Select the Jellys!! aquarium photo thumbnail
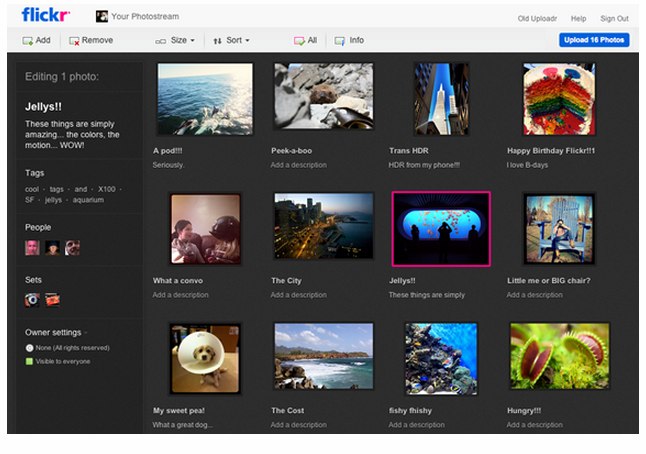 (x=441, y=228)
